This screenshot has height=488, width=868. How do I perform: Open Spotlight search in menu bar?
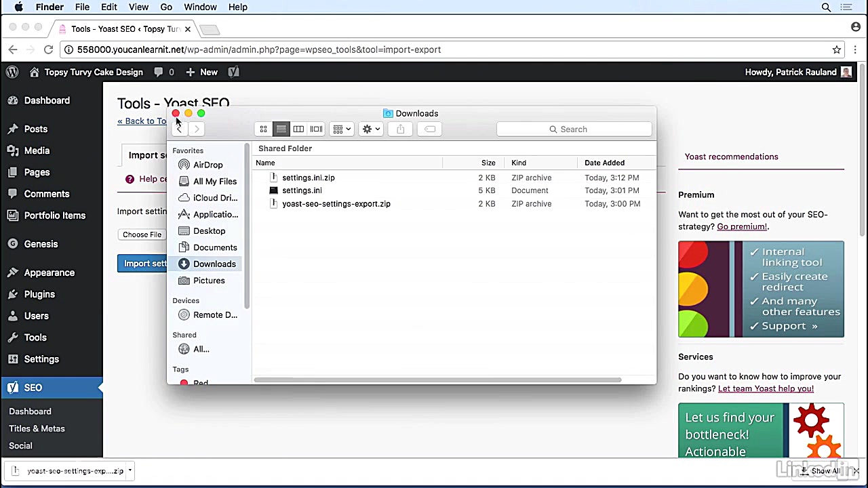(x=826, y=7)
